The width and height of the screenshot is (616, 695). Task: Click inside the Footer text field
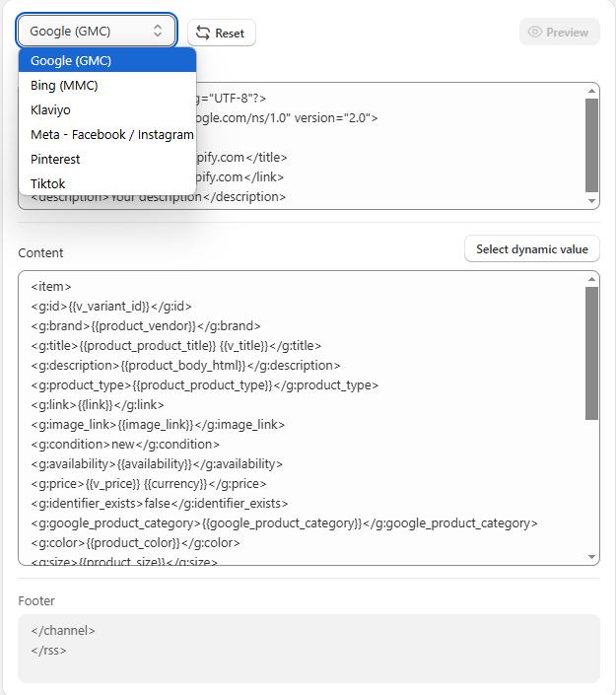pyautogui.click(x=308, y=649)
